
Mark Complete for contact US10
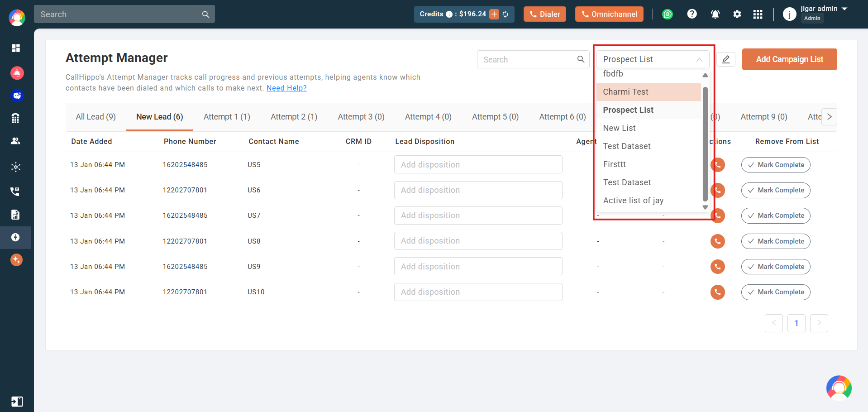(775, 292)
